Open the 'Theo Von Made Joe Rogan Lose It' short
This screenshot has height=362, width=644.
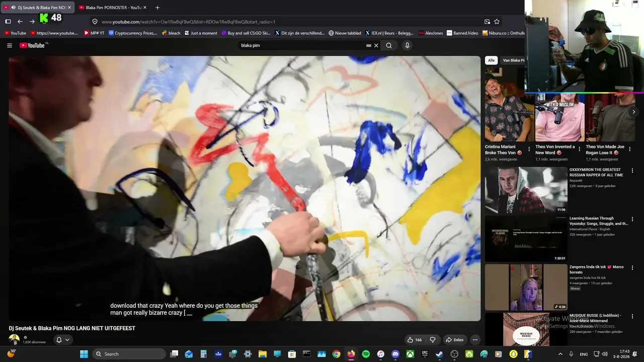pos(610,118)
